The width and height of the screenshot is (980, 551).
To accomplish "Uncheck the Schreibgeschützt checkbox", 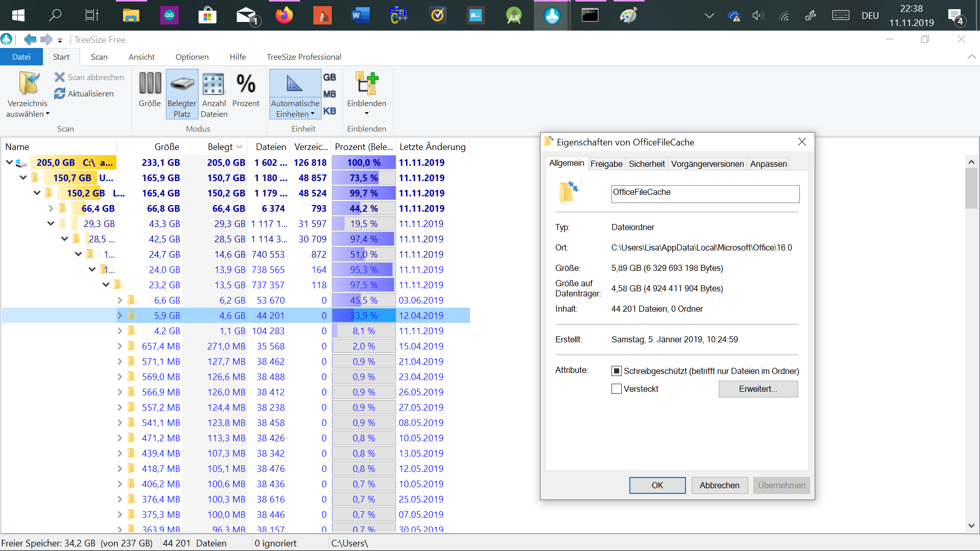I will click(617, 371).
